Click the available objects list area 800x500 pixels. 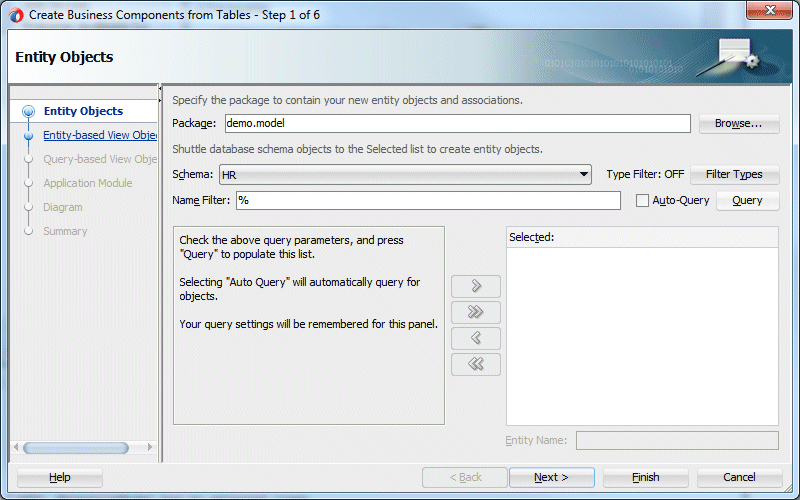coord(309,326)
